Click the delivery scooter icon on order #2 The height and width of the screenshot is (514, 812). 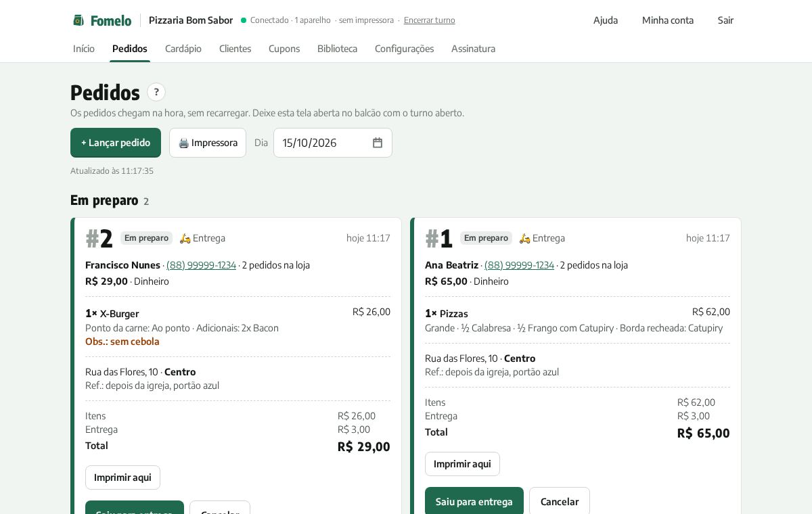[185, 238]
